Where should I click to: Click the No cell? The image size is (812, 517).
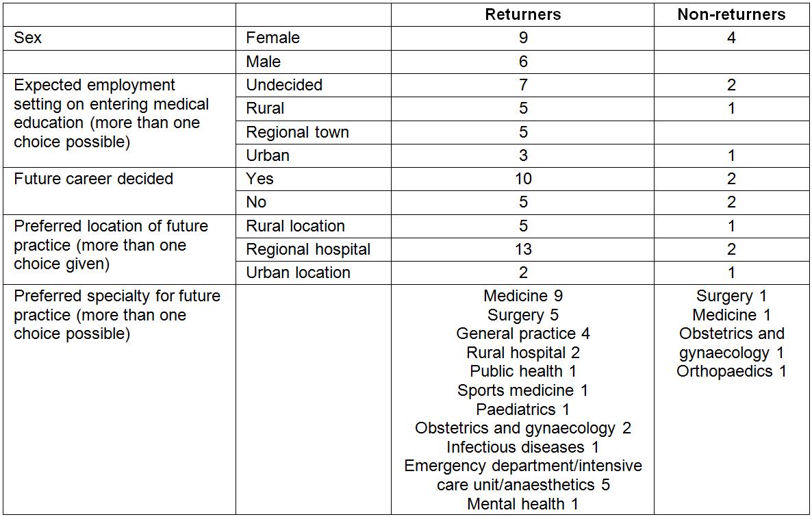pyautogui.click(x=256, y=203)
